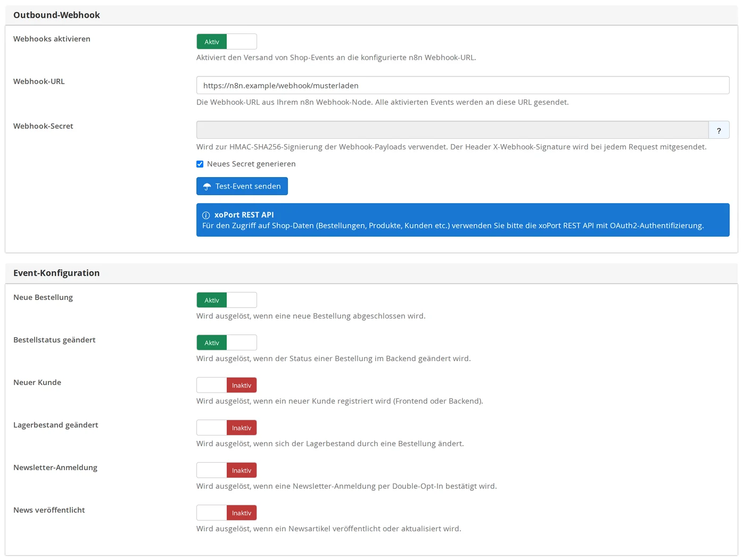Click the News veröffentlicht label
Screen dimensions: 743x560
[49, 510]
